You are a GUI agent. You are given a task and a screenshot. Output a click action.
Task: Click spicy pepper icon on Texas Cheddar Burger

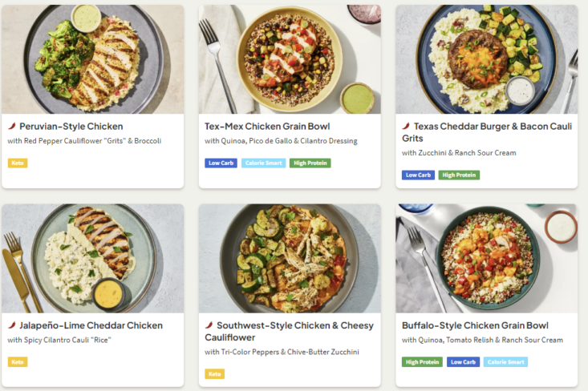(406, 127)
